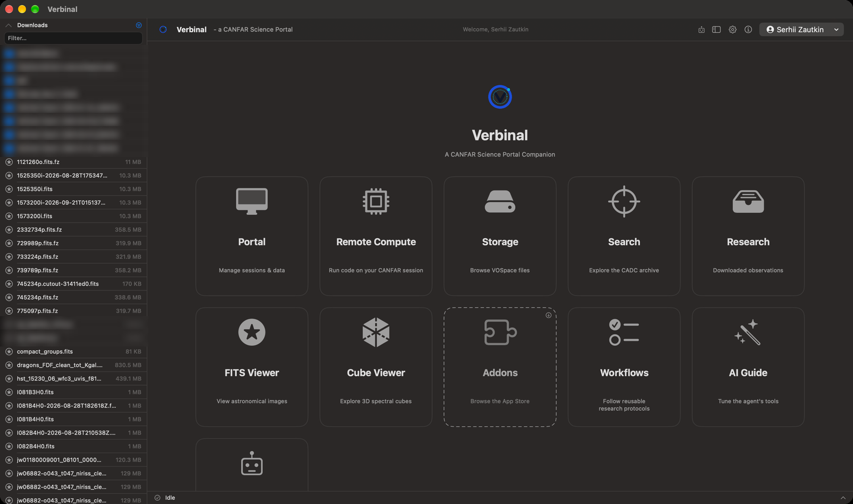This screenshot has width=853, height=504.
Task: Select file I081B4H0.fits
Action: point(73,419)
